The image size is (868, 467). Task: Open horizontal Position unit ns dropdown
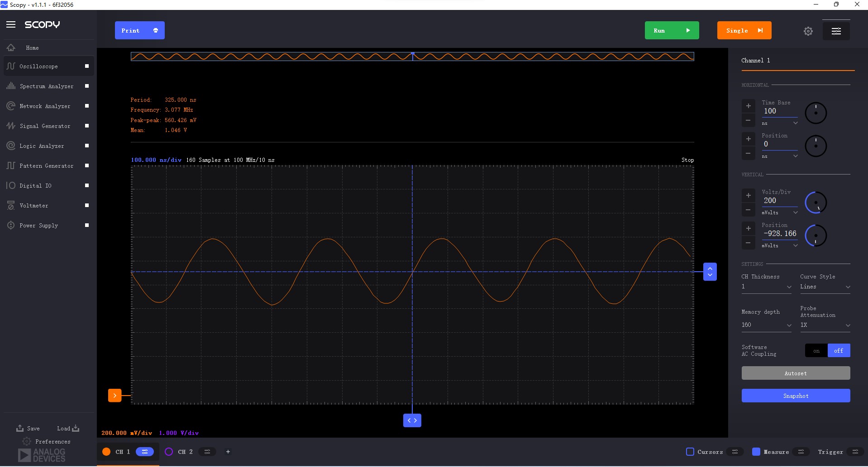pos(779,156)
